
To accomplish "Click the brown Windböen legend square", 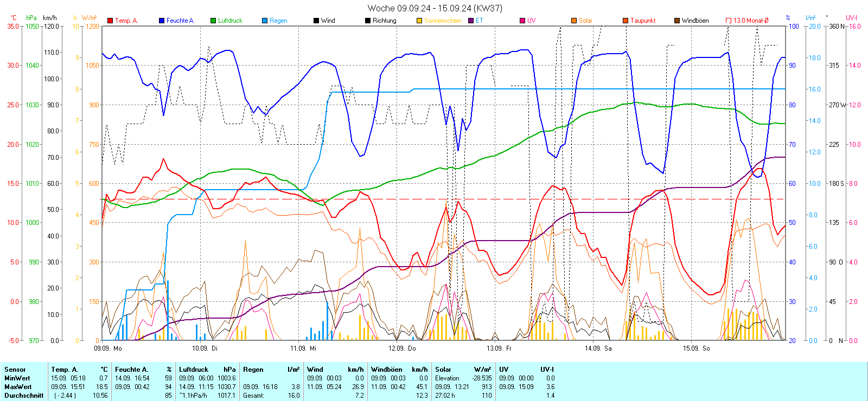I will (x=677, y=21).
